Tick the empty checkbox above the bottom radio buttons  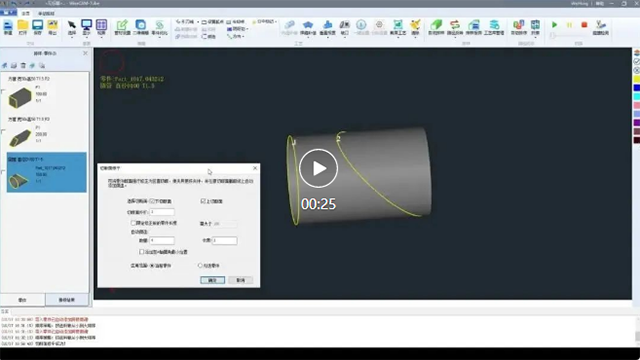(142, 252)
